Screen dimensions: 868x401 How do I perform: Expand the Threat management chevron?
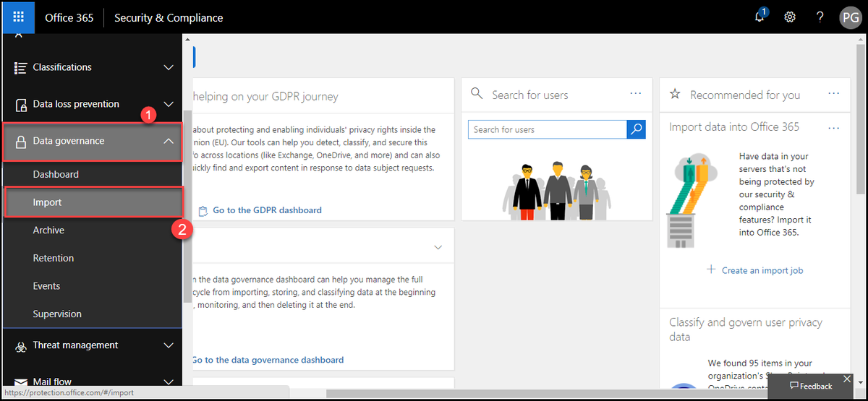(x=169, y=345)
